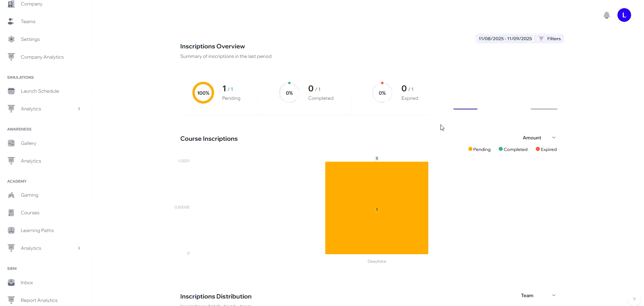Click the notification bell icon

tap(606, 15)
